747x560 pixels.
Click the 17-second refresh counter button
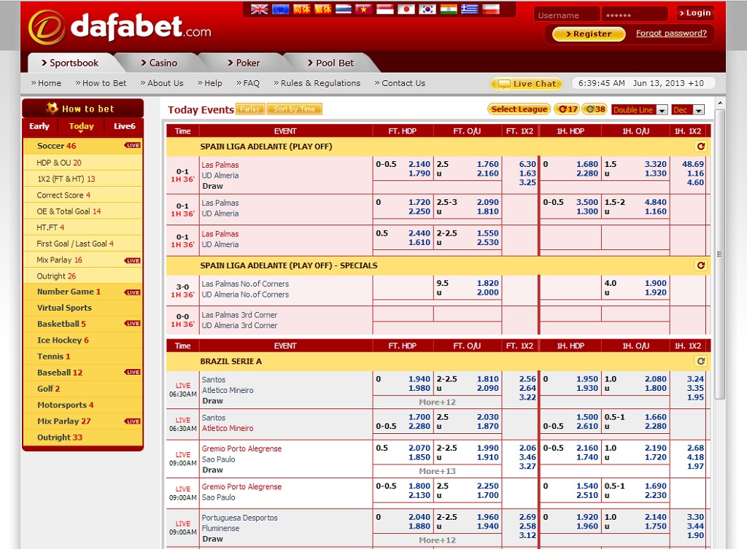(568, 109)
